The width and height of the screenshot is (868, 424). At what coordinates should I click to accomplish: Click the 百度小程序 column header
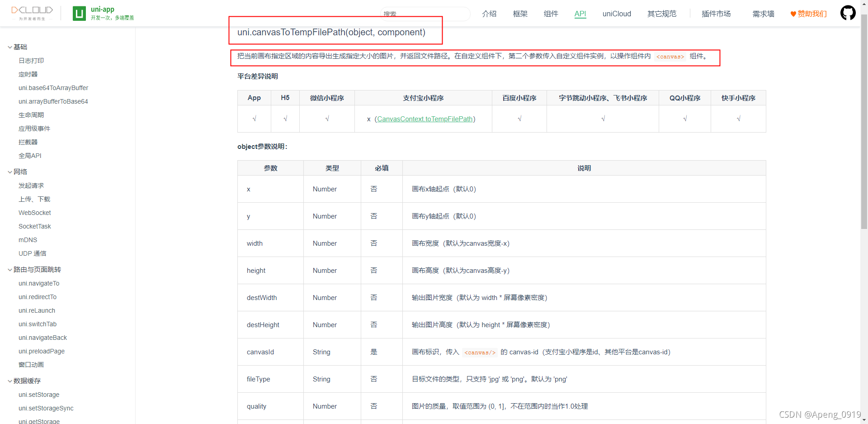[x=519, y=98]
